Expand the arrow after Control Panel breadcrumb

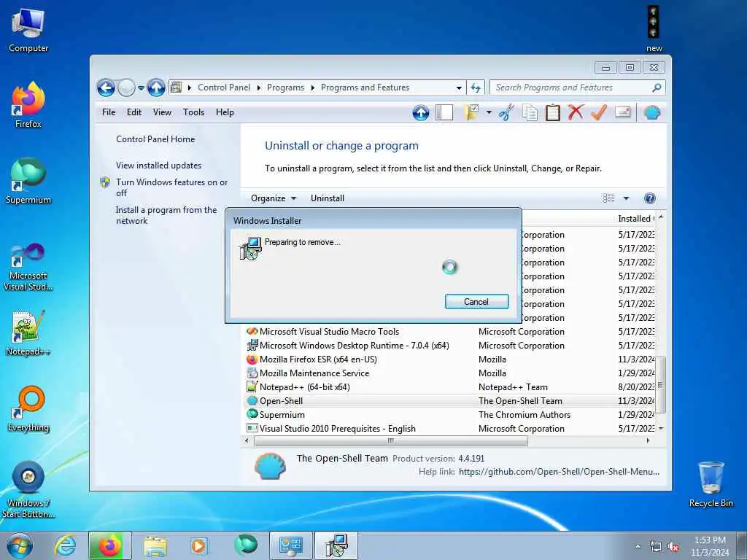point(259,87)
